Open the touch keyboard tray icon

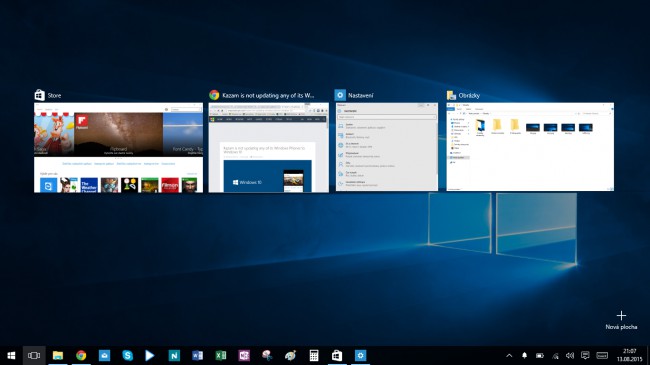click(602, 355)
